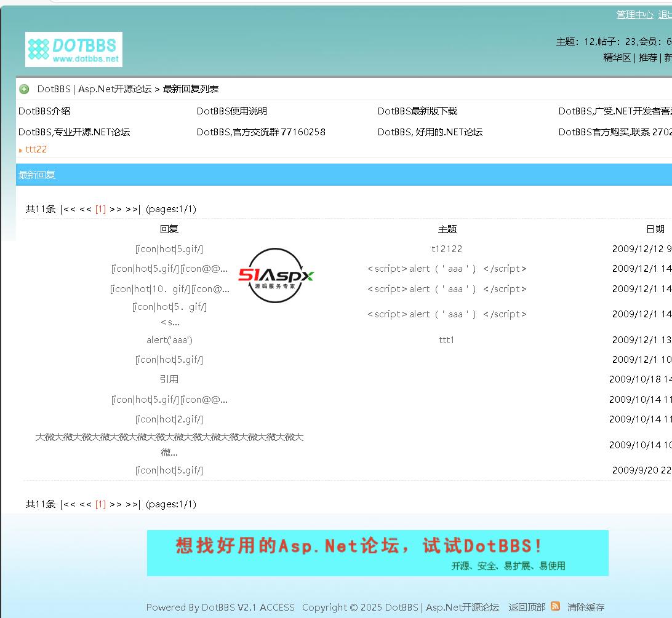The height and width of the screenshot is (618, 672).
Task: Open the 推荐 link
Action: click(647, 57)
